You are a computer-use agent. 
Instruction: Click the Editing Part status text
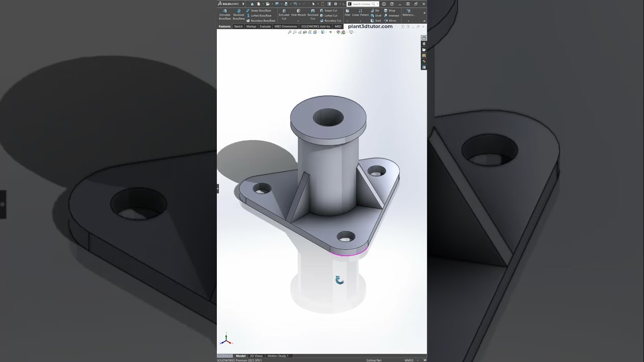point(374,360)
